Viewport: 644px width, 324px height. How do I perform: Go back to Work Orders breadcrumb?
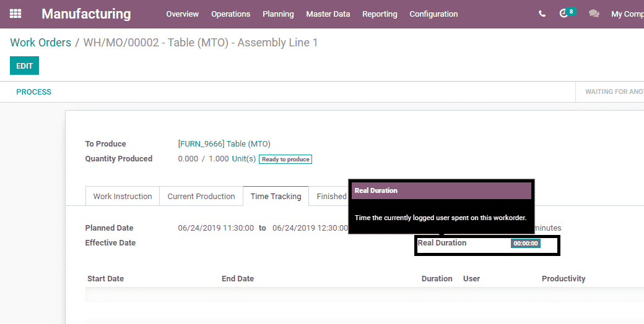(x=40, y=43)
